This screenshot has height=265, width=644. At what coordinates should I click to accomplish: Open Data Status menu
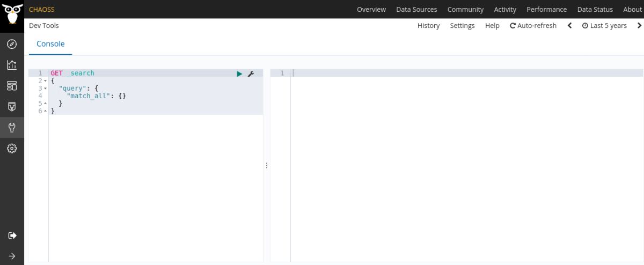(x=595, y=9)
